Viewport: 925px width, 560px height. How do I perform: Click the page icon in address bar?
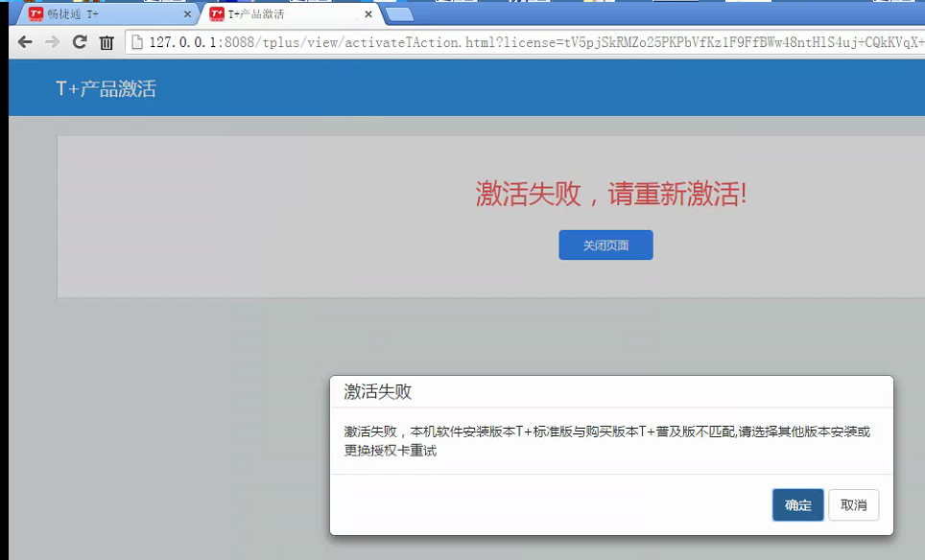(x=137, y=42)
